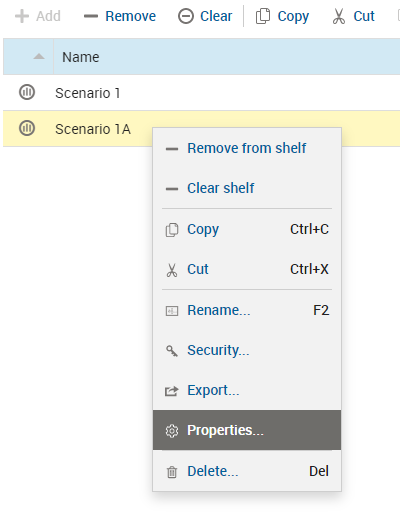Click the Remove toolbar button
Screen dimensions: 400x515
(x=120, y=16)
